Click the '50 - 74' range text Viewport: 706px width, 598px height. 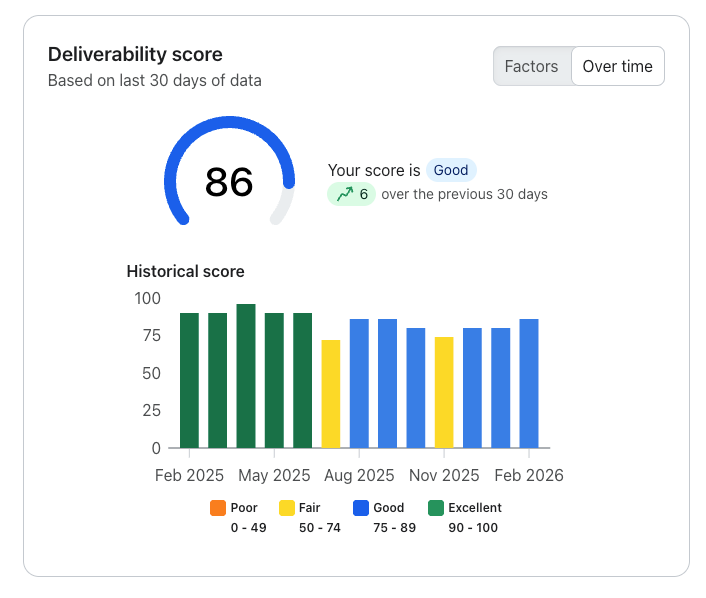[320, 528]
